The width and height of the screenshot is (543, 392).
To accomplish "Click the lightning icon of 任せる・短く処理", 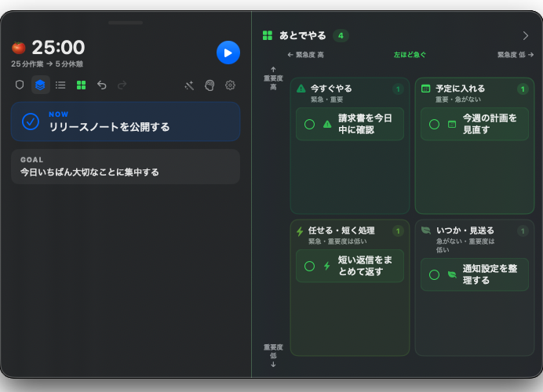I will (300, 231).
